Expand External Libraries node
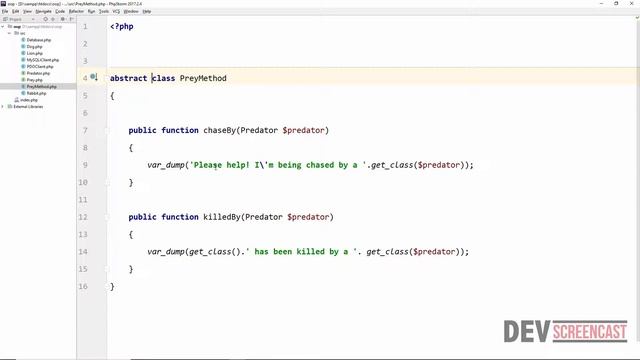Screen dimensions: 640x360 [x=3, y=107]
